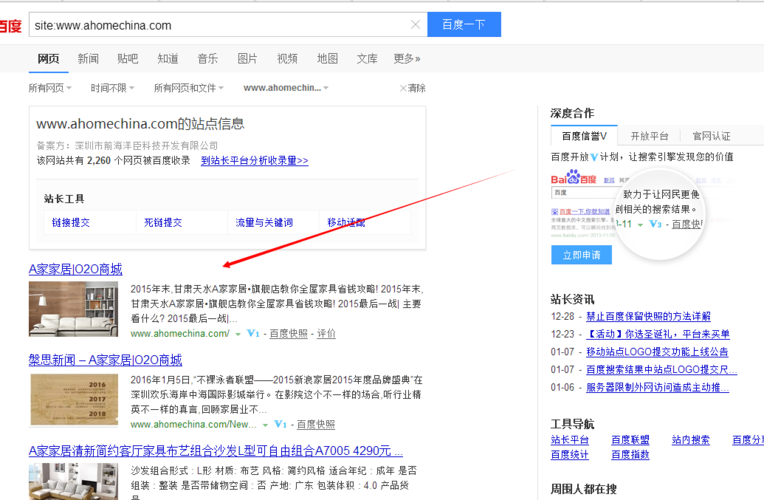Open the 知道 tab
The height and width of the screenshot is (500, 764).
(168, 59)
